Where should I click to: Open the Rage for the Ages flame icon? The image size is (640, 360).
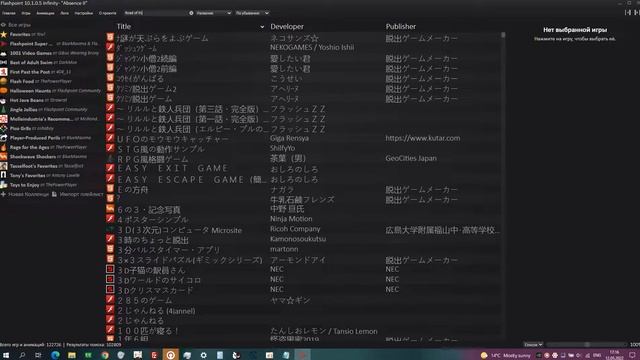click(x=4, y=147)
